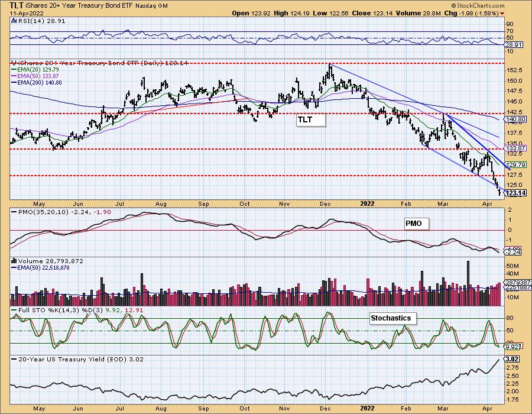Click the red down arrow after Chg
The width and height of the screenshot is (532, 414).
point(502,14)
